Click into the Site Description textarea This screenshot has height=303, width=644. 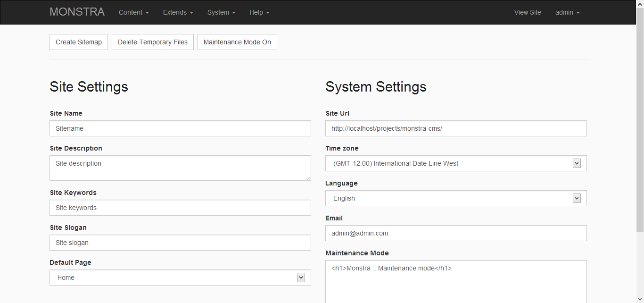pos(180,168)
